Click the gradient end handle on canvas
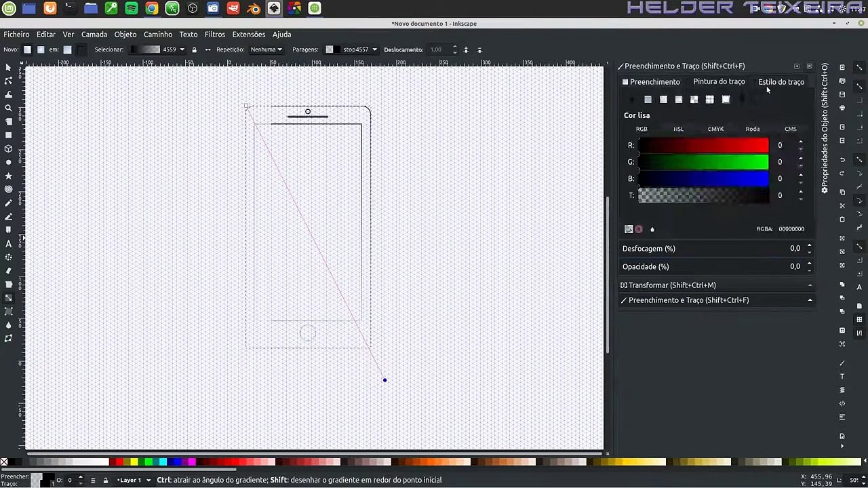 click(x=384, y=380)
